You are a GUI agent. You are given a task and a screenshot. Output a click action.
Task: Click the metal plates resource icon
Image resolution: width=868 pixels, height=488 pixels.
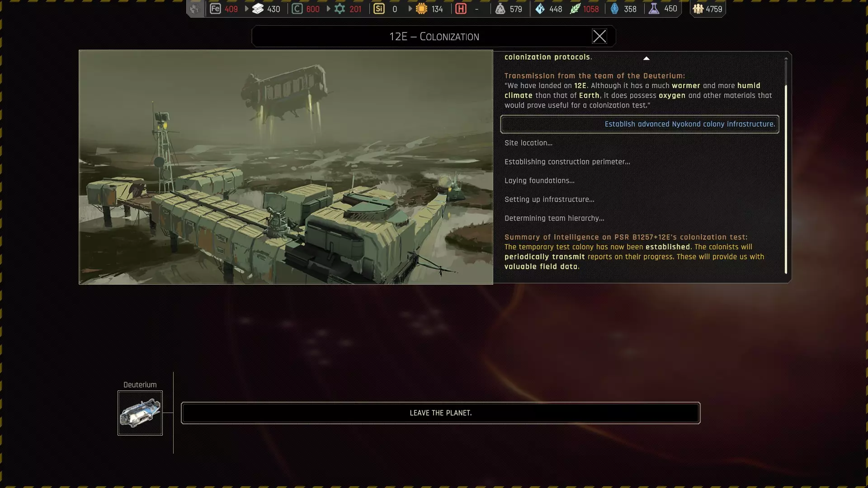258,9
